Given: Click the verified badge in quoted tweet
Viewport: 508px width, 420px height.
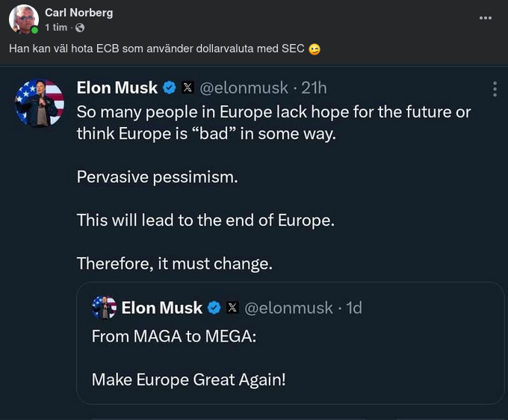Looking at the screenshot, I should click(214, 308).
